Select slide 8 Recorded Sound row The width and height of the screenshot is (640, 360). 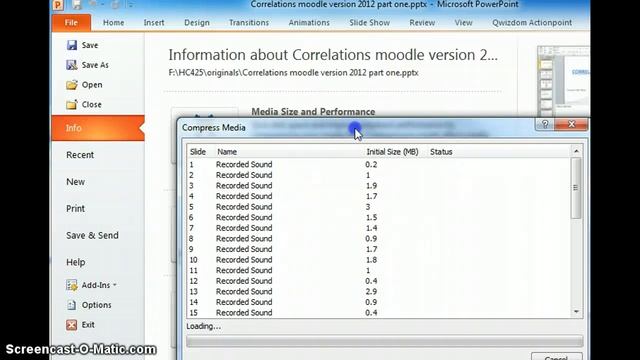[379, 239]
